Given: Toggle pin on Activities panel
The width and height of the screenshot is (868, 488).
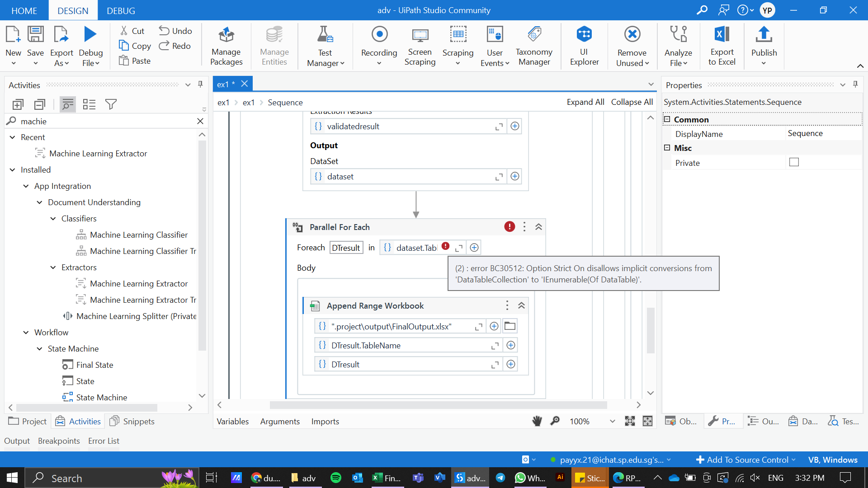Looking at the screenshot, I should tap(200, 84).
